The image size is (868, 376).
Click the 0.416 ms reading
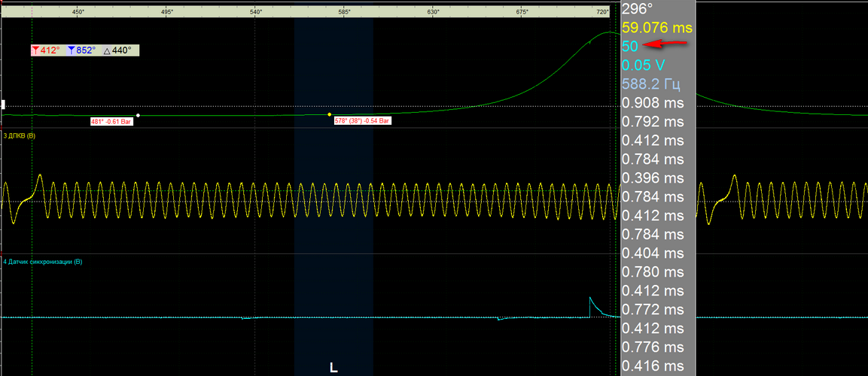pos(653,366)
